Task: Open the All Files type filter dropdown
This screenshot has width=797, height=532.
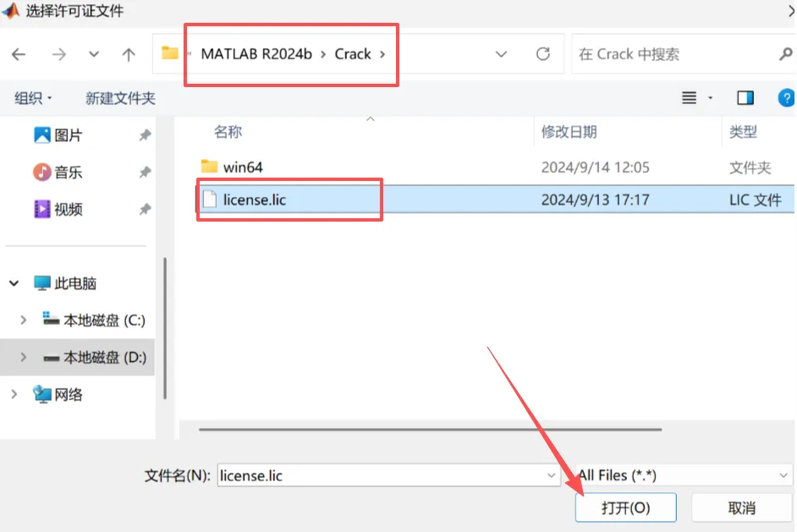Action: 684,475
